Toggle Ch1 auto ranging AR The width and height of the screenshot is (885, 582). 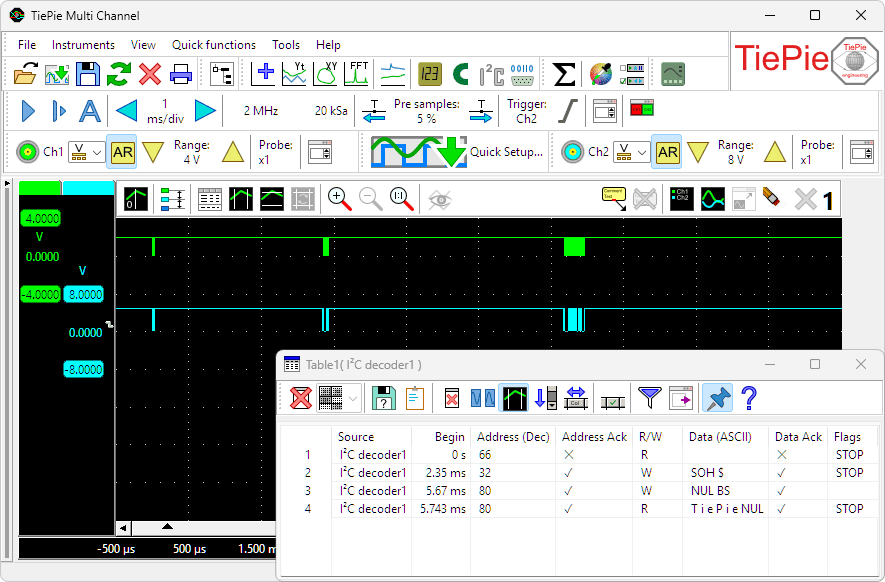pos(122,152)
